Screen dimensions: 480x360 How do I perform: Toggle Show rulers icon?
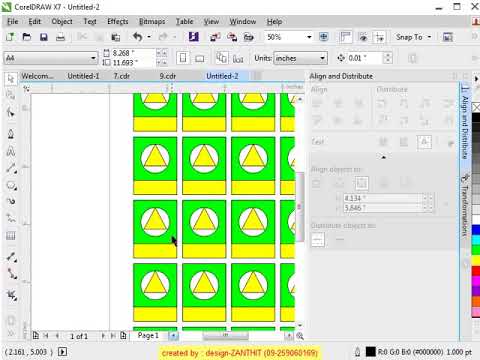[346, 37]
